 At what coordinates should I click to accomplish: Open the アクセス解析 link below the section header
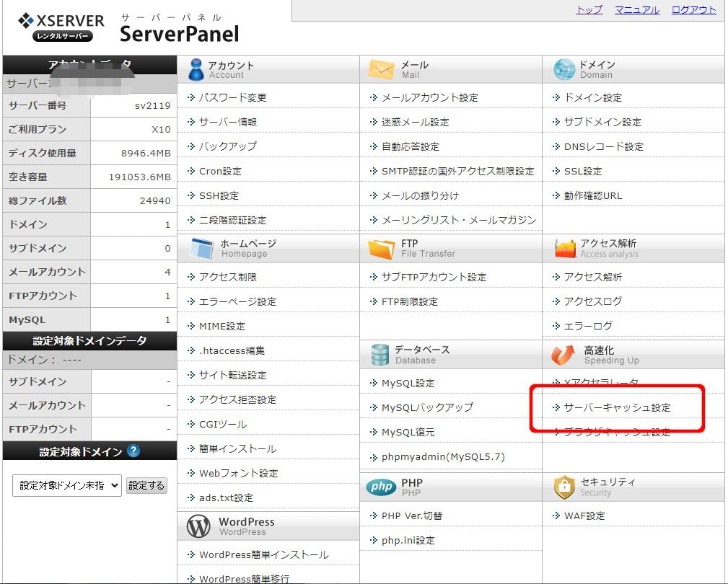[593, 278]
